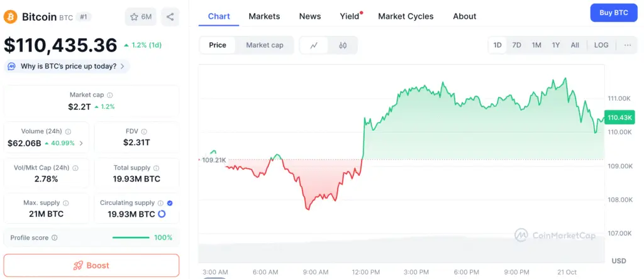644x279 pixels.
Task: Toggle the LOG scale option
Action: tap(601, 45)
